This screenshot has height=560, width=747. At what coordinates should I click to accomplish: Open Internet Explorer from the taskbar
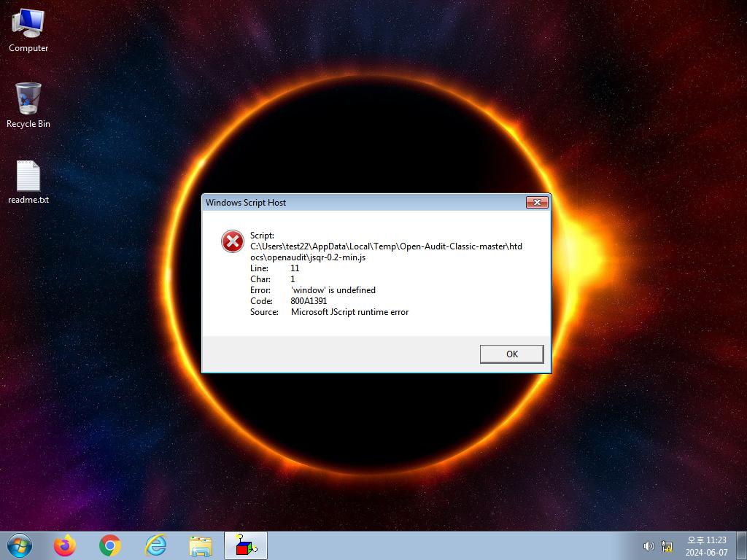coord(155,545)
